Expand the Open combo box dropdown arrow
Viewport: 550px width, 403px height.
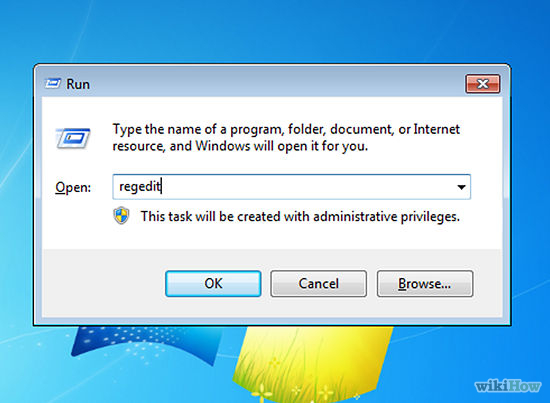click(461, 187)
